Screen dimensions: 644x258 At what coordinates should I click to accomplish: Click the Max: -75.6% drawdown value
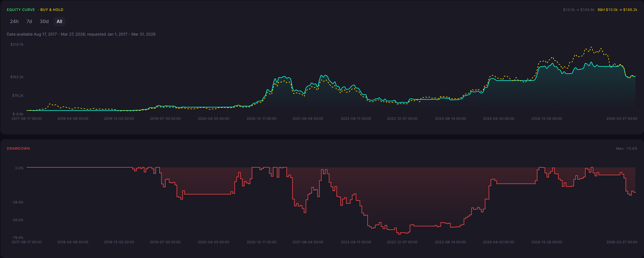point(626,149)
